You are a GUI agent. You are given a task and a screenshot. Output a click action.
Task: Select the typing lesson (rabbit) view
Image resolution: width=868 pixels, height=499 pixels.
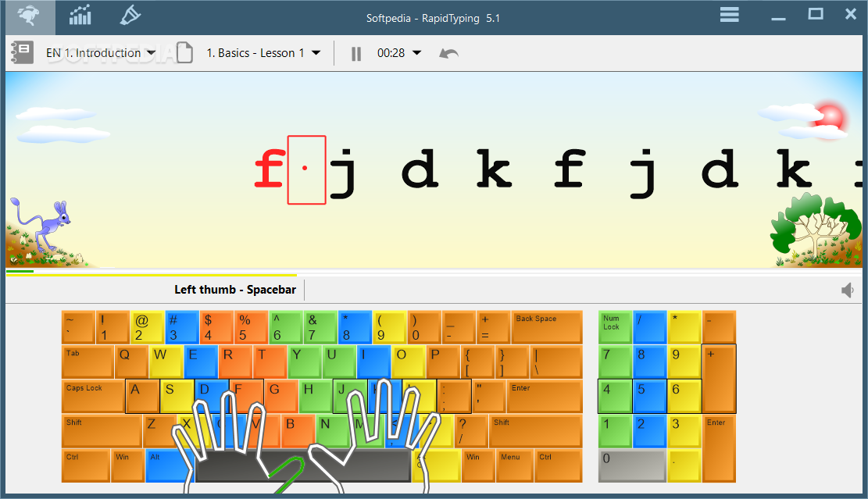(x=28, y=16)
